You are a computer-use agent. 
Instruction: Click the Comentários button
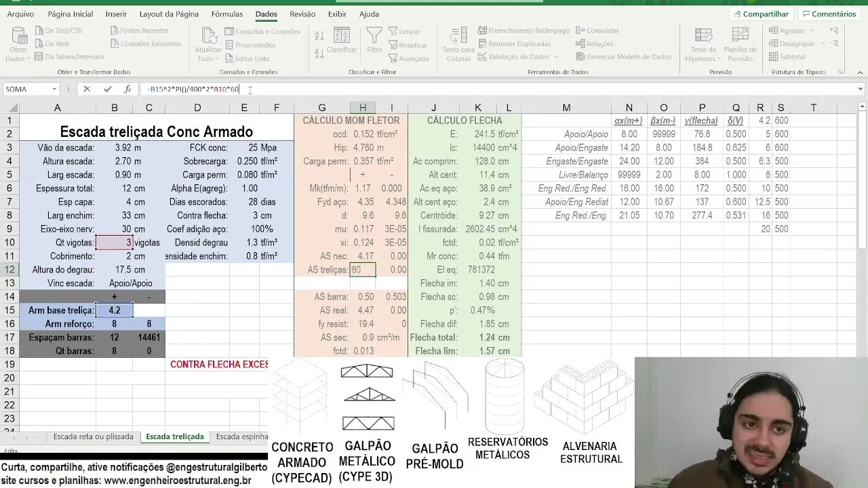[x=829, y=14]
